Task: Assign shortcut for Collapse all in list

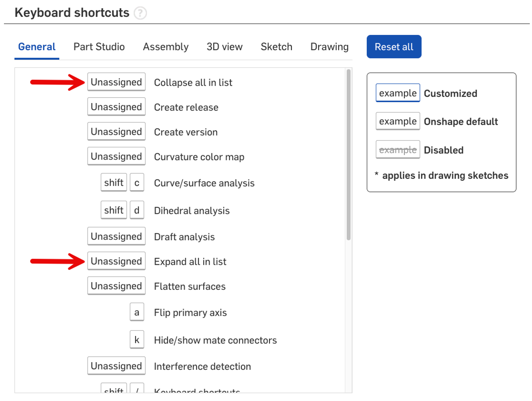Action: [x=116, y=82]
